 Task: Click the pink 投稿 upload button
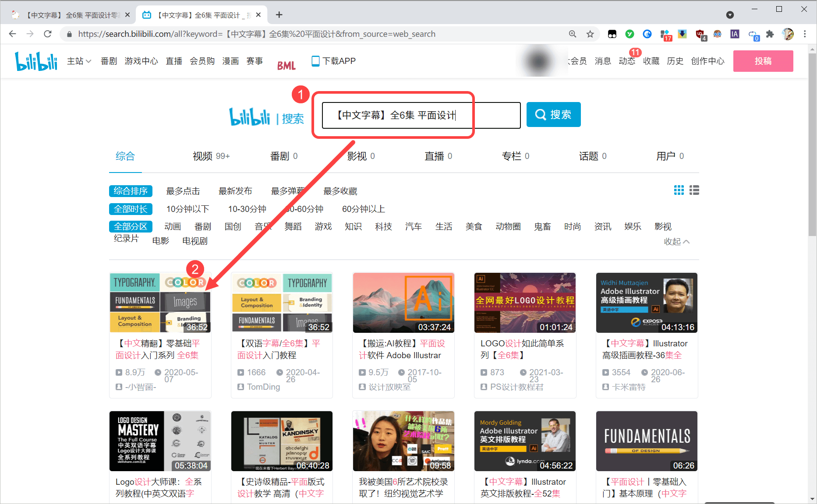[763, 61]
